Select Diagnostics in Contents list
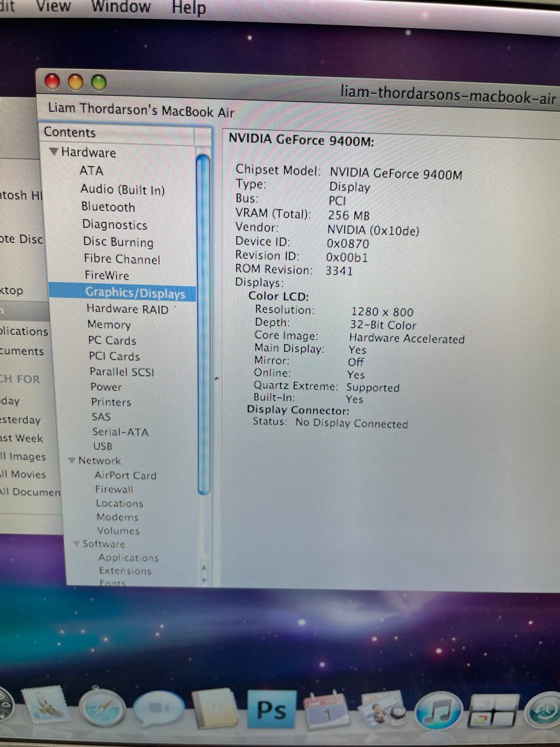560x747 pixels. click(114, 224)
